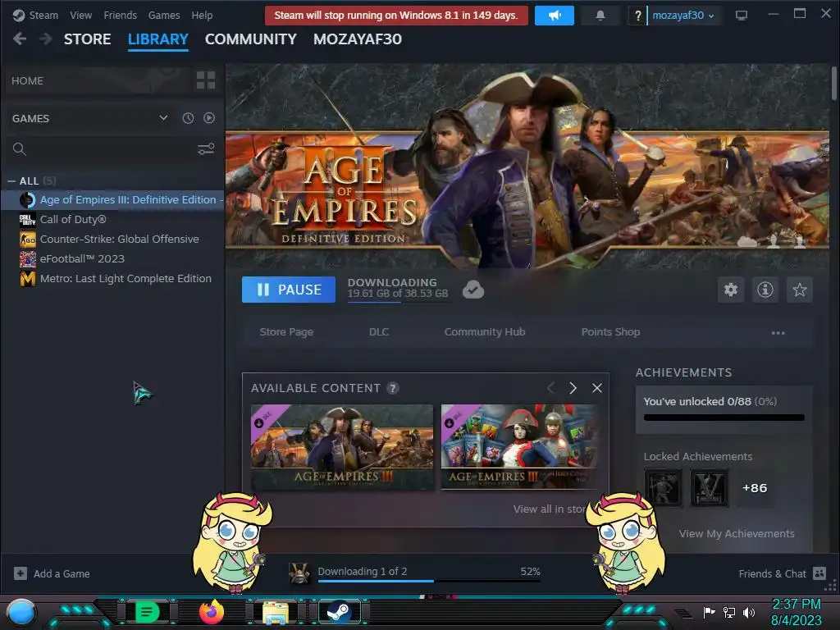Image resolution: width=840 pixels, height=630 pixels.
Task: Open downloads via progress bar
Action: 429,580
